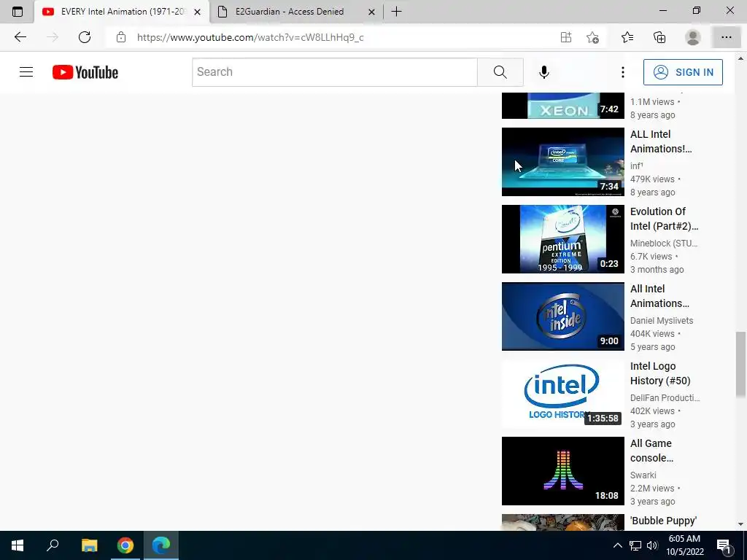Screen dimensions: 747x560
Task: Go back with browser back arrow
Action: 20,37
